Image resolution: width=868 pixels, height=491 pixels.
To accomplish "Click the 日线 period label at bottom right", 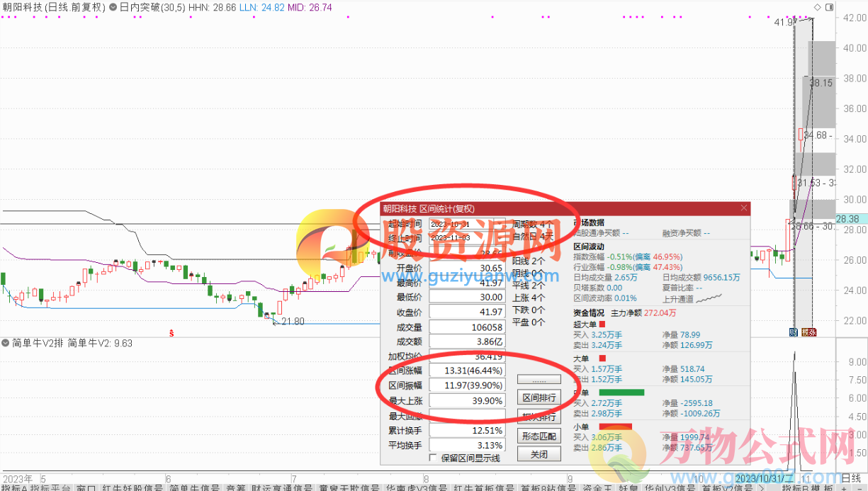I will [850, 477].
